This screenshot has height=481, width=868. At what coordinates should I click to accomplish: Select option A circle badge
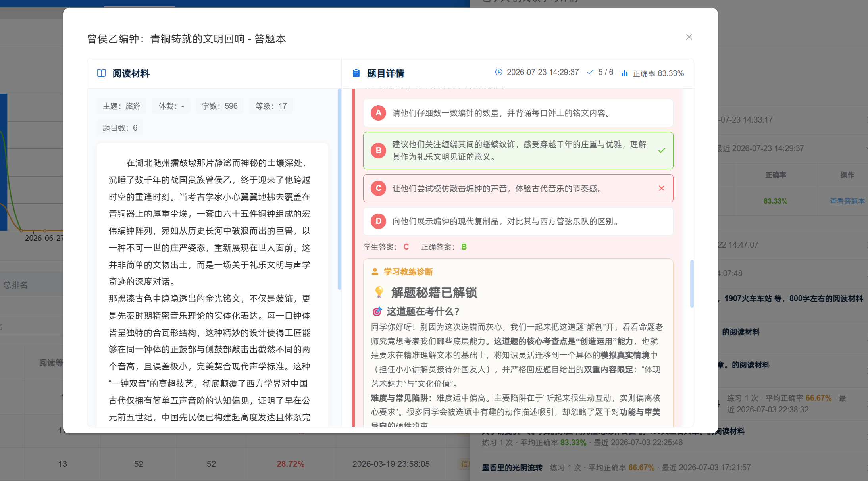pos(378,113)
